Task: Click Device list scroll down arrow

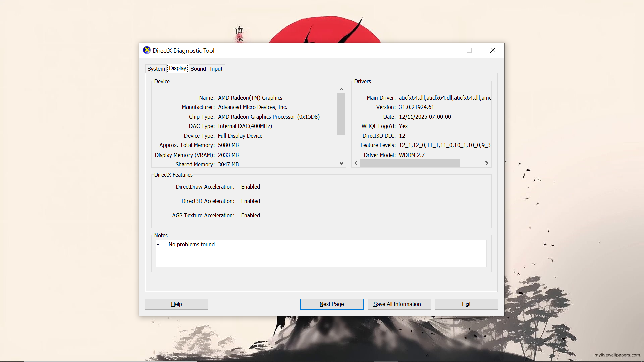Action: (x=341, y=163)
